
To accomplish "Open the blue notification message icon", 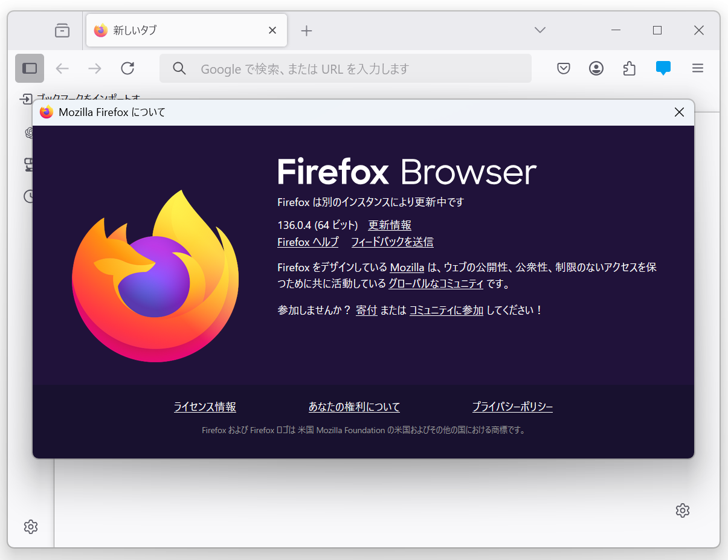I will pos(663,68).
